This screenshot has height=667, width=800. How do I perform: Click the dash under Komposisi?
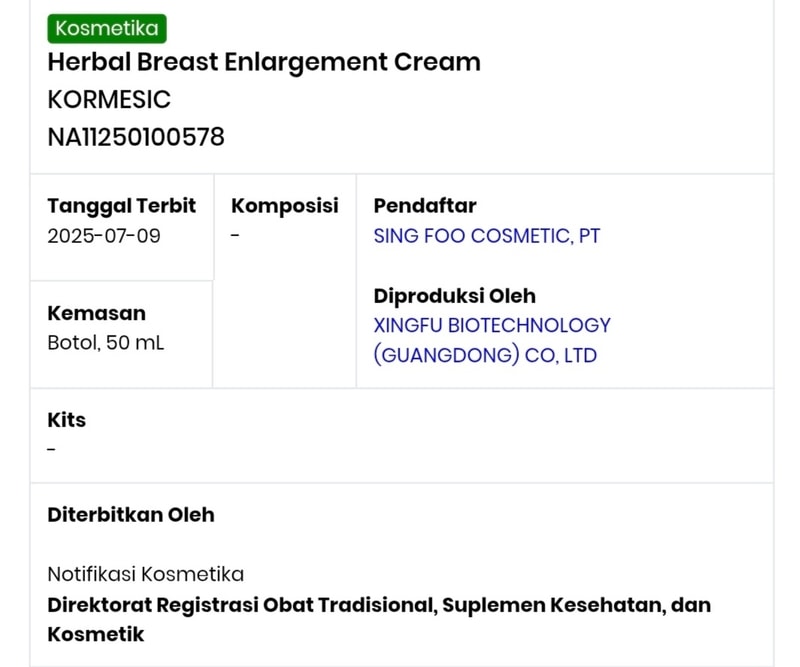pyautogui.click(x=235, y=236)
